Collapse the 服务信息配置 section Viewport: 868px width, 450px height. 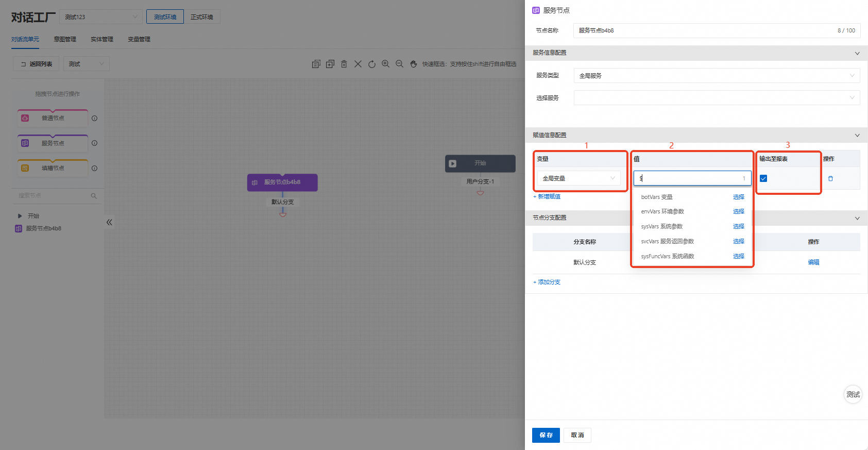tap(857, 53)
